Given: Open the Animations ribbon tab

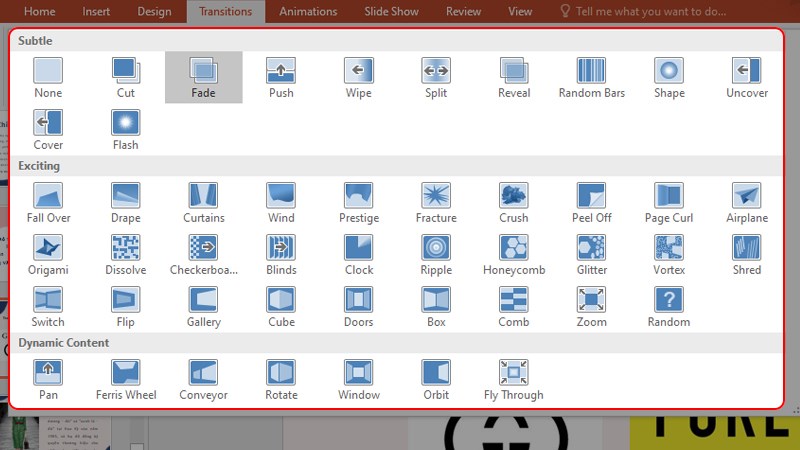Looking at the screenshot, I should pos(308,12).
